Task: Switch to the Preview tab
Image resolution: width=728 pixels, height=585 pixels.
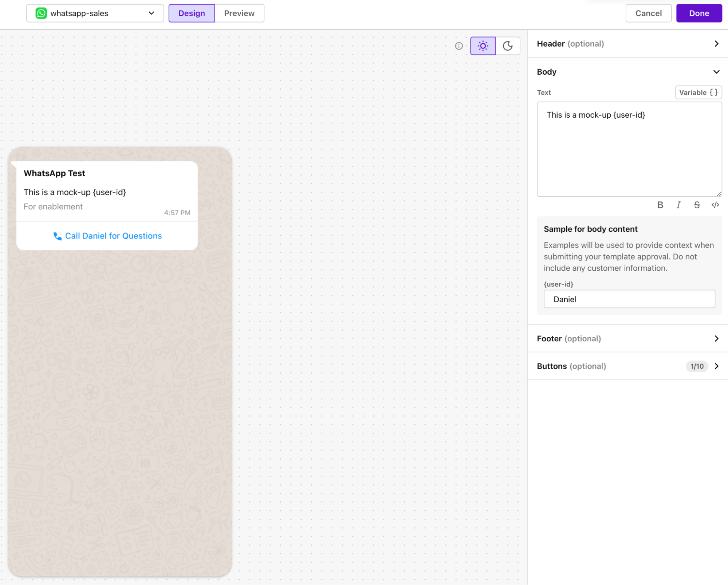Action: point(239,13)
